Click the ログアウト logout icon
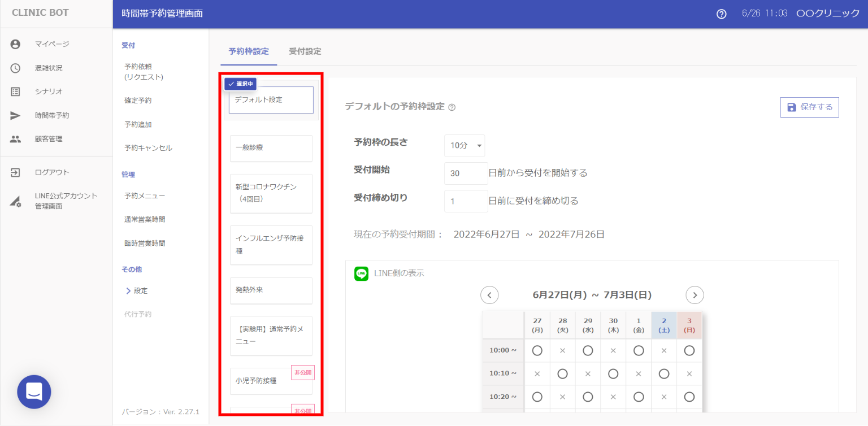Image resolution: width=868 pixels, height=426 pixels. click(15, 172)
